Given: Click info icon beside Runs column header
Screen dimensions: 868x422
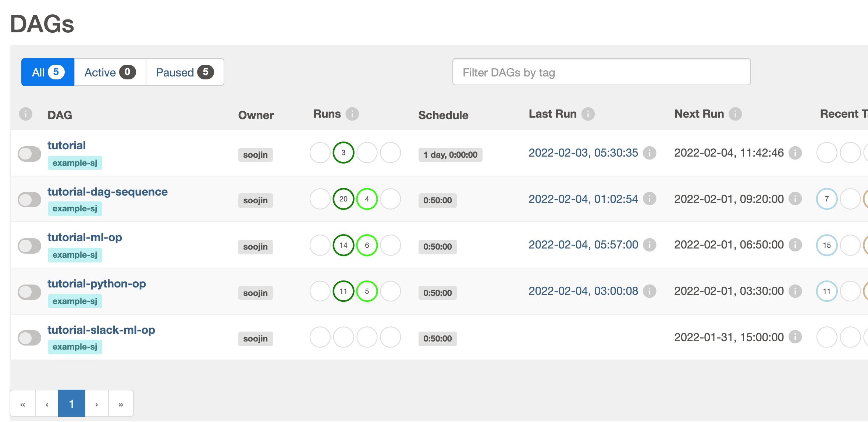Looking at the screenshot, I should 352,114.
